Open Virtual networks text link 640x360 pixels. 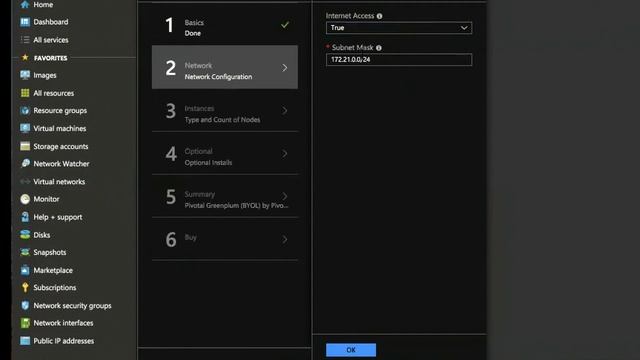[x=59, y=182]
